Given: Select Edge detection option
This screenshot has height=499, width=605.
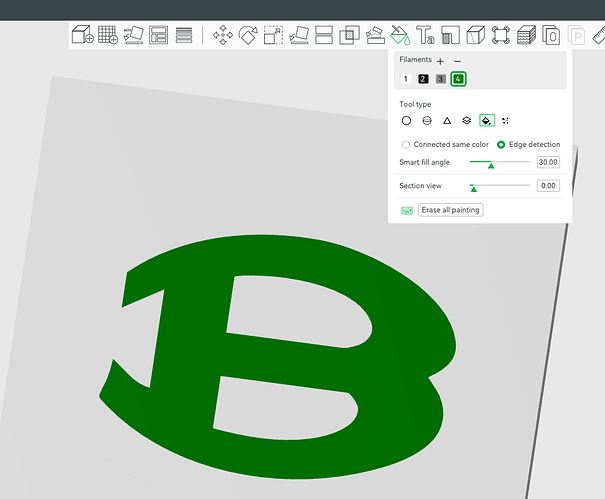Looking at the screenshot, I should click(529, 144).
